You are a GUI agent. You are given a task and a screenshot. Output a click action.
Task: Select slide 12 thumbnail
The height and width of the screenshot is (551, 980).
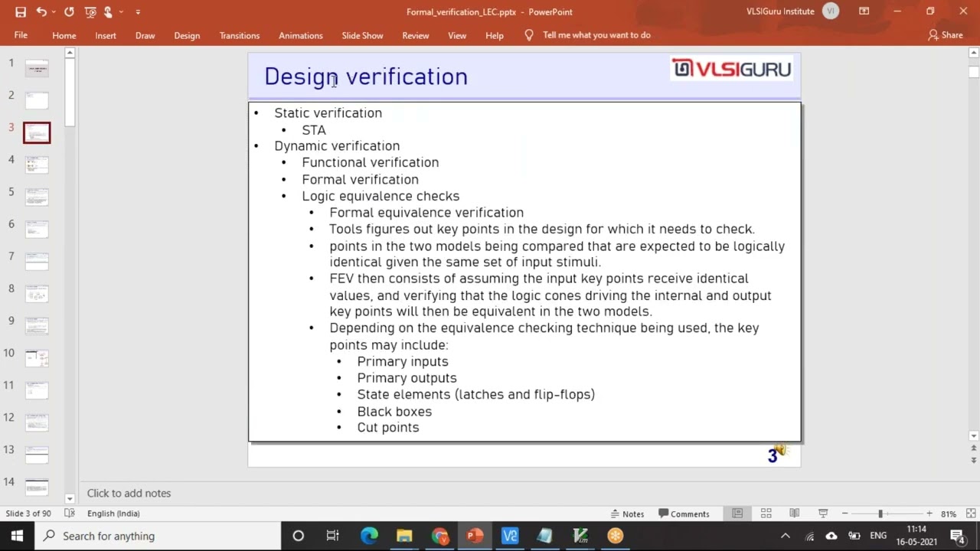[37, 422]
